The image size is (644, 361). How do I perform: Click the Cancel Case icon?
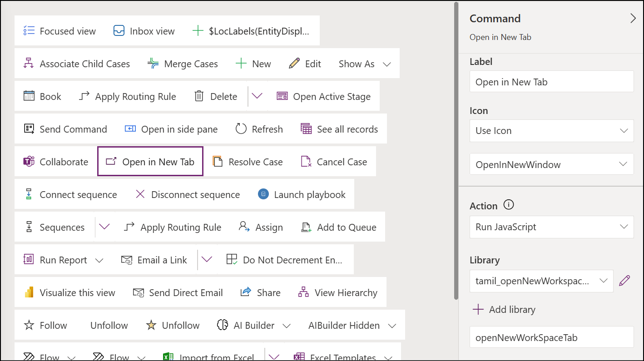[306, 162]
